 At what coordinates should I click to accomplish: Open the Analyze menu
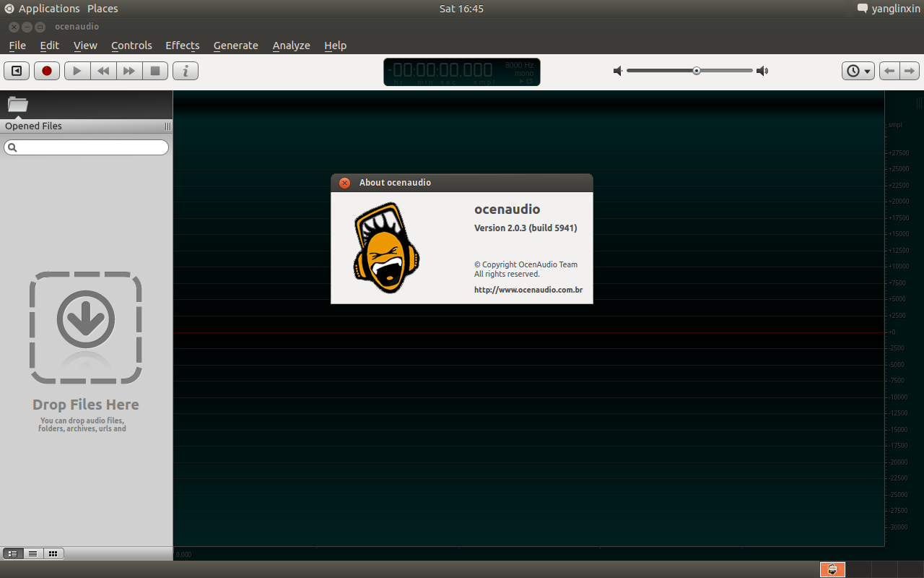292,46
